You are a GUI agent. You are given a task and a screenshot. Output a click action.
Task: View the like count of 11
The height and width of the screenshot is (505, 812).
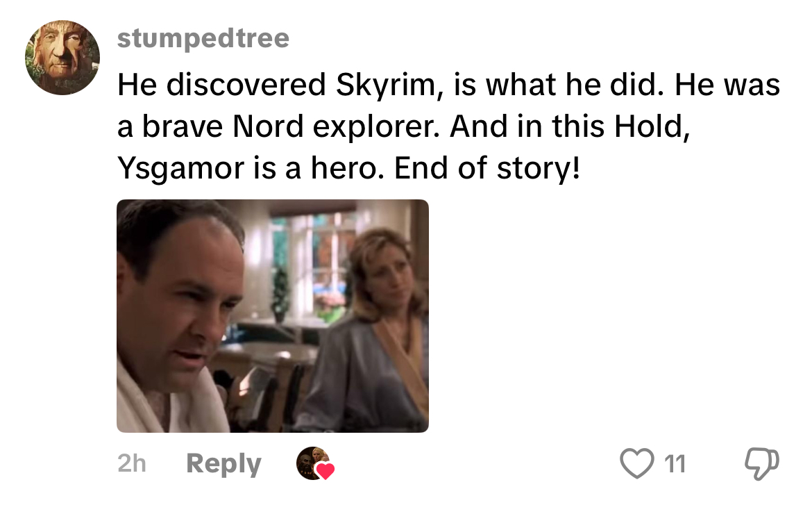point(675,463)
